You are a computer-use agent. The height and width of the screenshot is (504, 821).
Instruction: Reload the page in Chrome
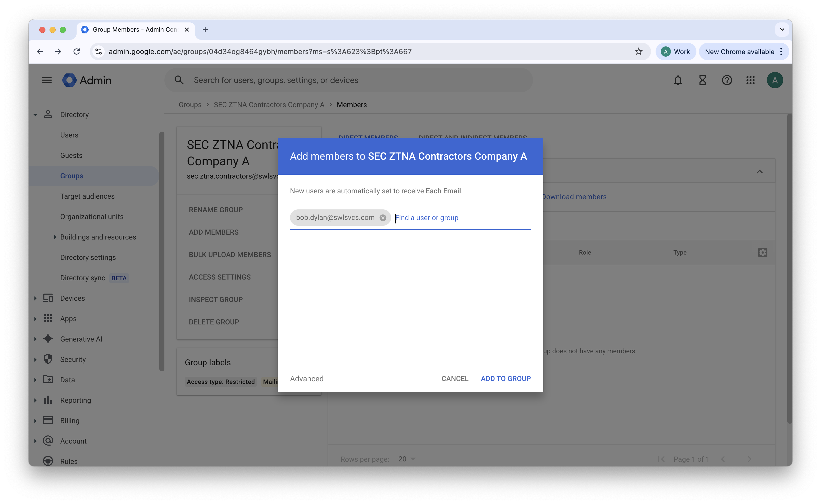point(77,52)
